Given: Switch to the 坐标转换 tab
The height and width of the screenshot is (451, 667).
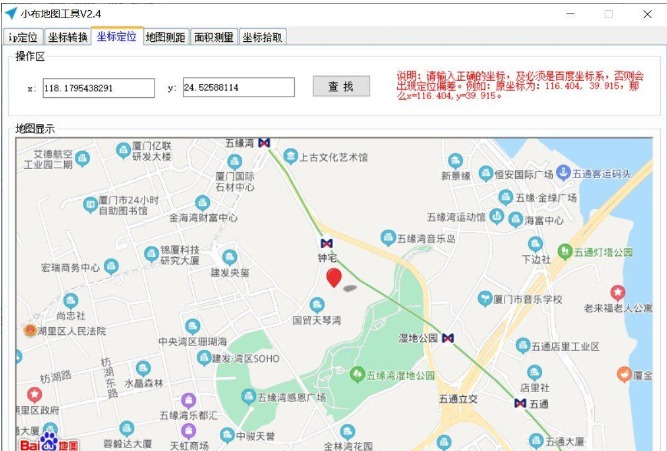Looking at the screenshot, I should pos(68,37).
